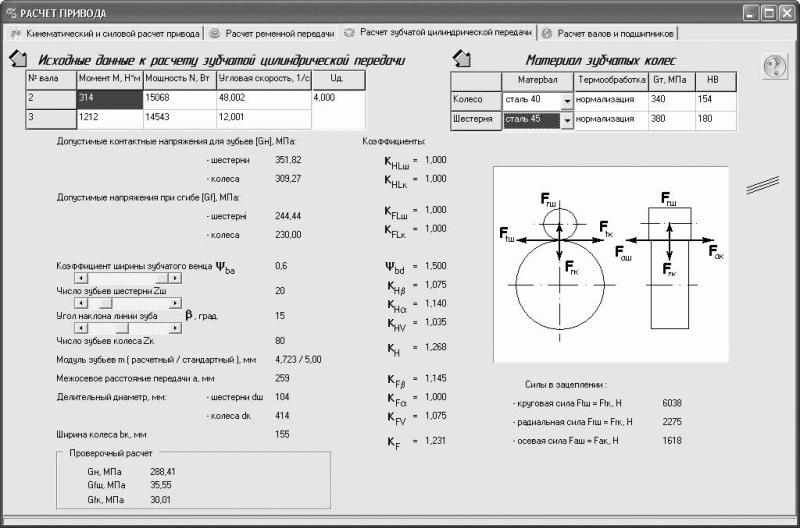Viewport: 800px width, 528px height.
Task: Click angular velocity cell 48,002
Action: coord(264,100)
